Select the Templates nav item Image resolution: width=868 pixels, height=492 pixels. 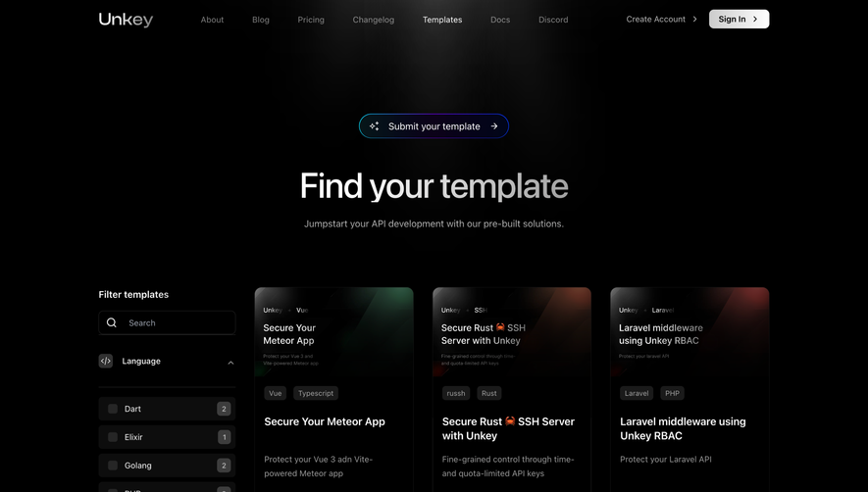tap(442, 20)
